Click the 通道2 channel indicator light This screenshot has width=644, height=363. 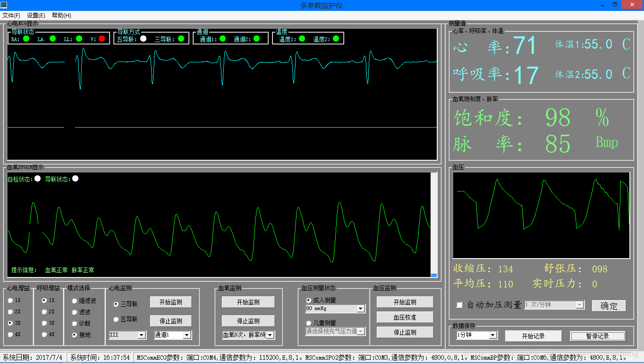point(256,39)
